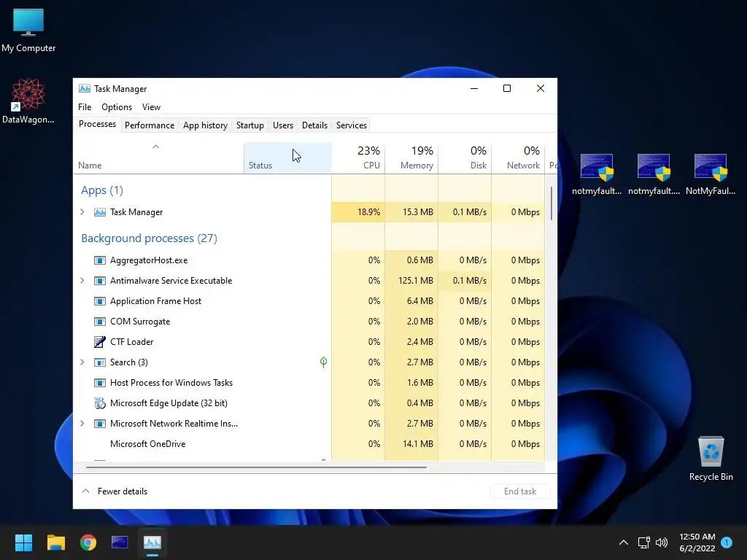The width and height of the screenshot is (747, 560).
Task: Click the Host Process for Windows Tasks icon
Action: pyautogui.click(x=99, y=383)
